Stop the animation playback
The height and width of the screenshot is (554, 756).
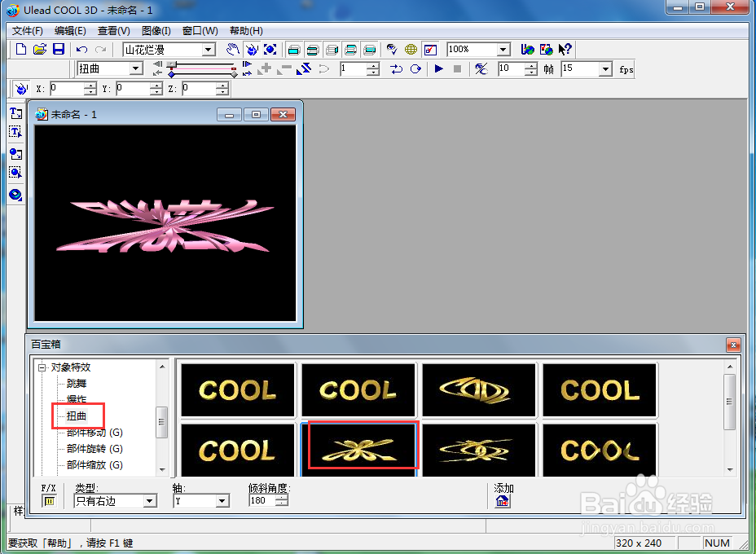458,69
